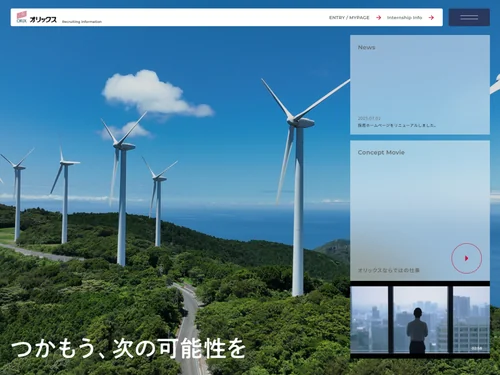Open Internship Info link
500x375 pixels.
click(404, 17)
